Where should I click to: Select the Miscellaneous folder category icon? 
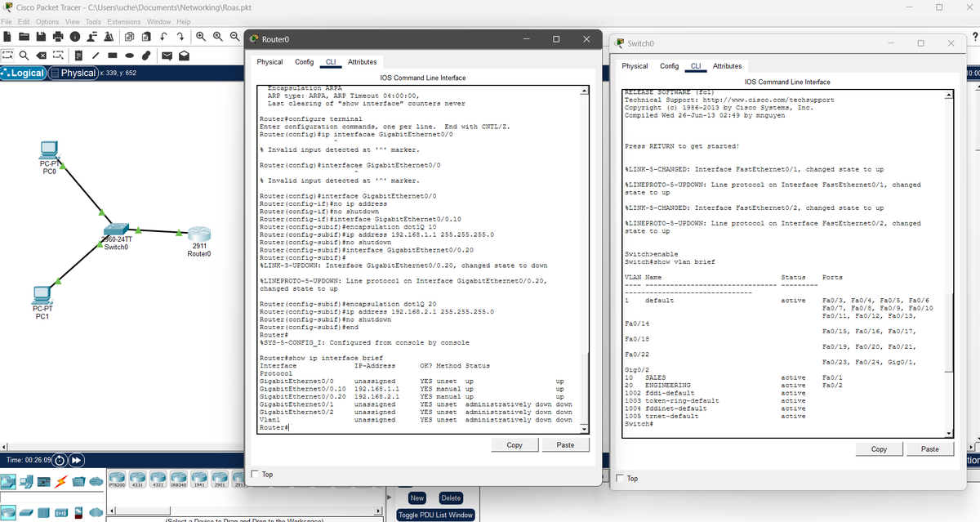pyautogui.click(x=78, y=481)
